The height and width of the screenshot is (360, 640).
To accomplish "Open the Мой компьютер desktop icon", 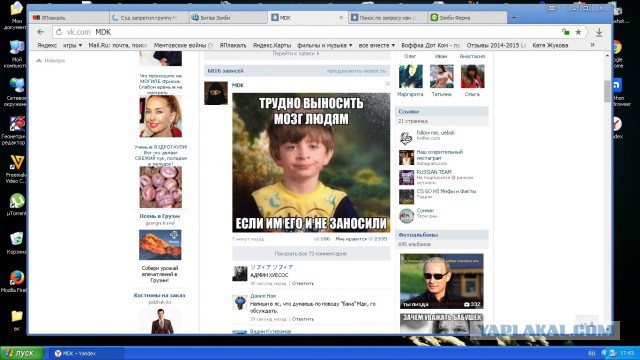I will click(x=16, y=54).
